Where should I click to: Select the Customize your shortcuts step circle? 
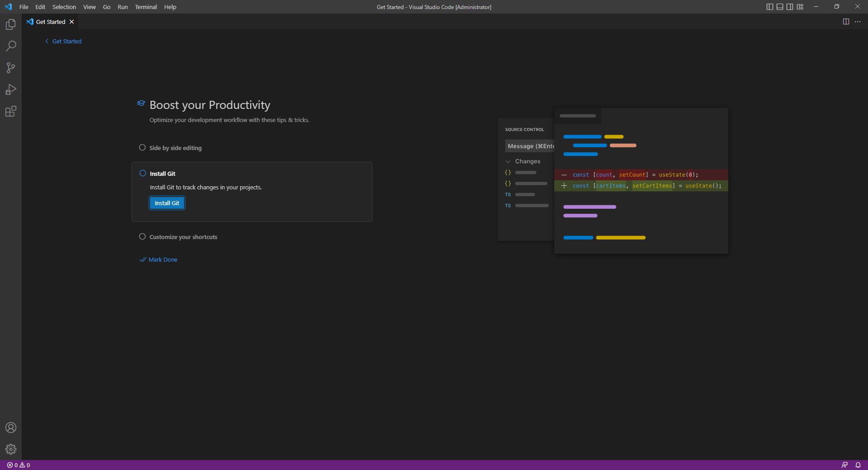click(142, 237)
